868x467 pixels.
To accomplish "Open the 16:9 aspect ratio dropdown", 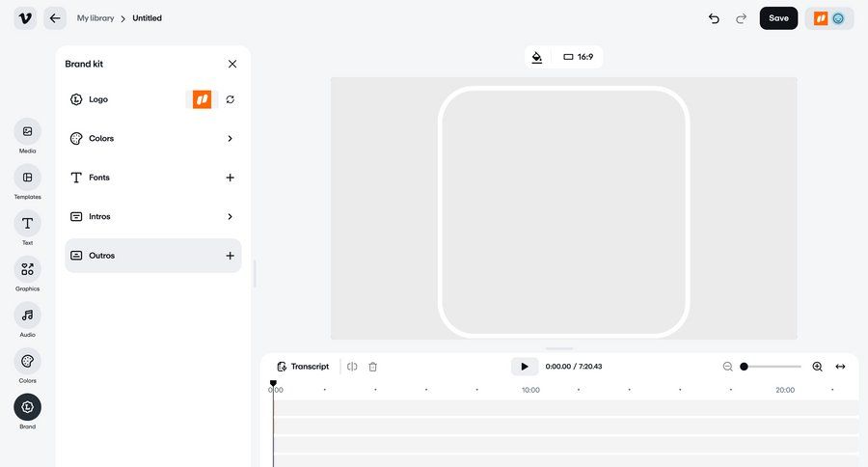I will [x=578, y=57].
